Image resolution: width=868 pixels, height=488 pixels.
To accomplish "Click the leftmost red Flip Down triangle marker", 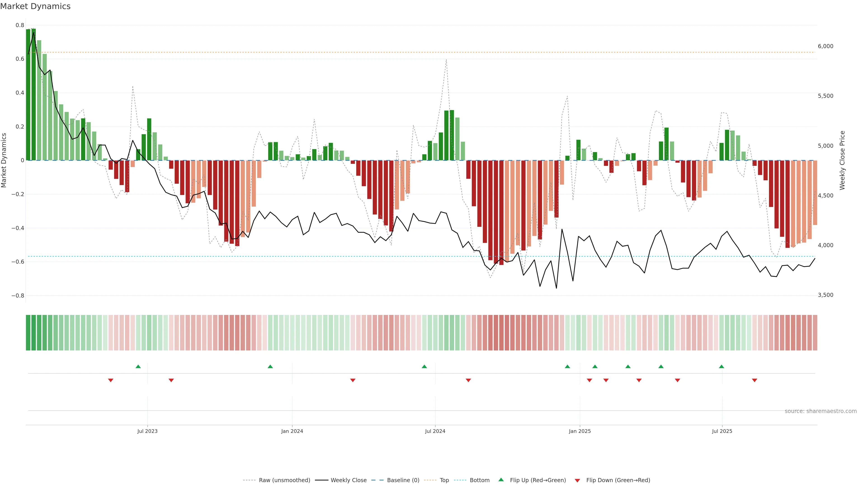I will point(111,380).
